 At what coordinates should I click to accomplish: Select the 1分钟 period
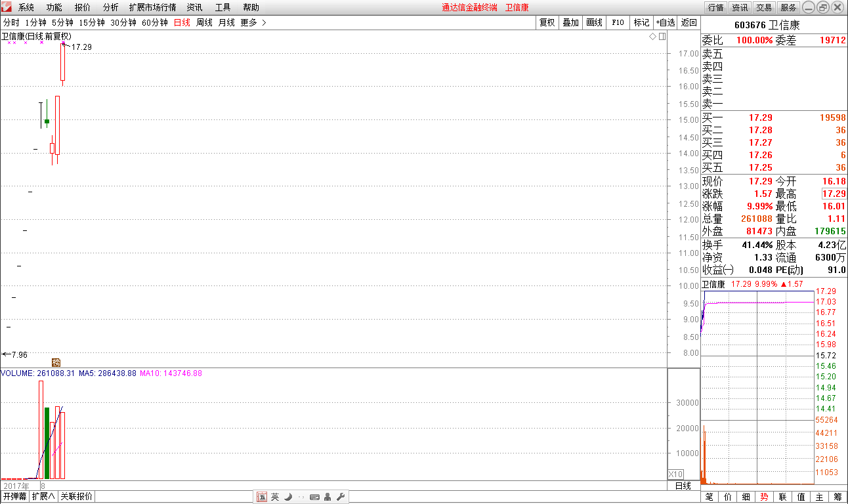pos(36,22)
